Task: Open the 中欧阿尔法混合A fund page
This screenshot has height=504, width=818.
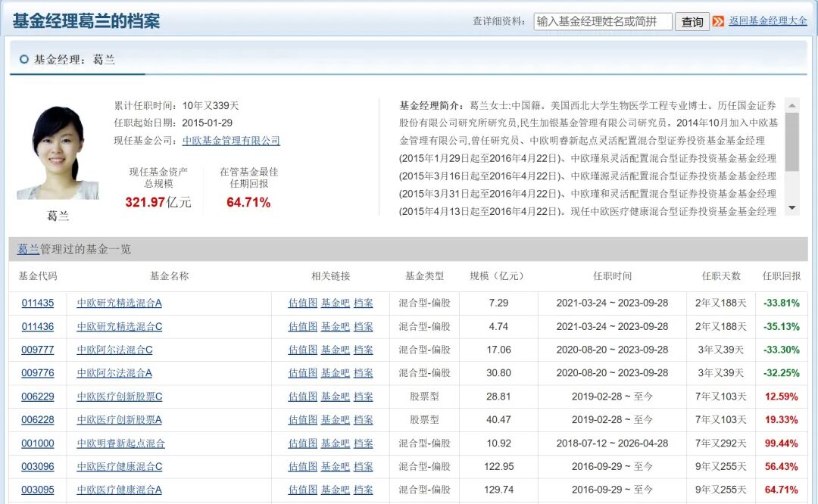Action: [115, 373]
